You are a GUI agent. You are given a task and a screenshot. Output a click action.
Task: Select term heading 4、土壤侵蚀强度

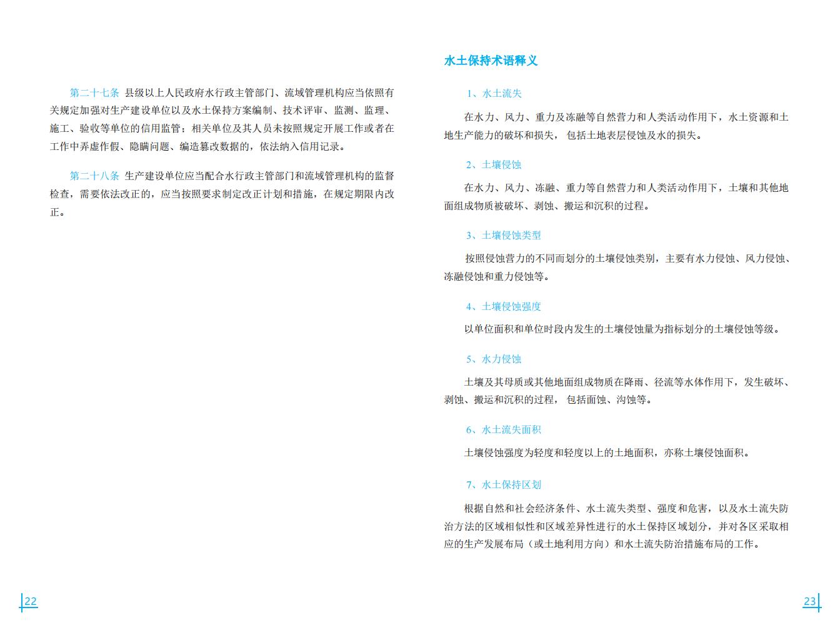tap(503, 307)
